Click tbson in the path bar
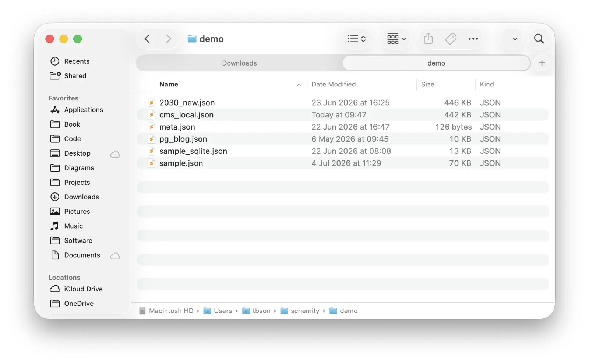 tap(257, 311)
